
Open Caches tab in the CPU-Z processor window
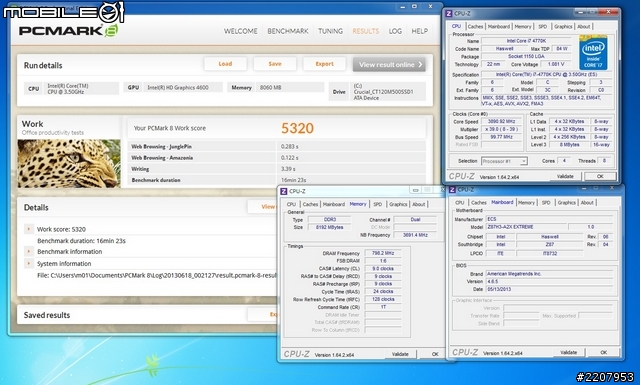[x=475, y=27]
